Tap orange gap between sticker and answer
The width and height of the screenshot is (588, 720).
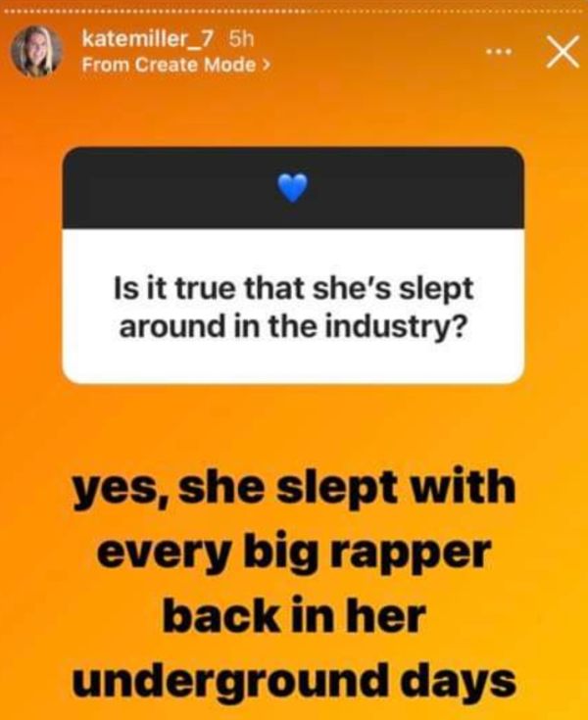tap(294, 425)
